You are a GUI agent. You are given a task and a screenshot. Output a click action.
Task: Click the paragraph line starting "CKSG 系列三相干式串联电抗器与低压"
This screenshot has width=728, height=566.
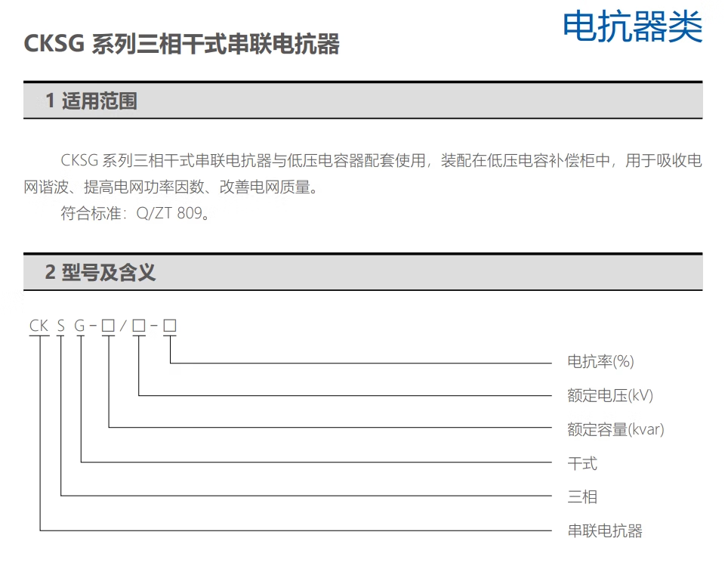coord(381,161)
